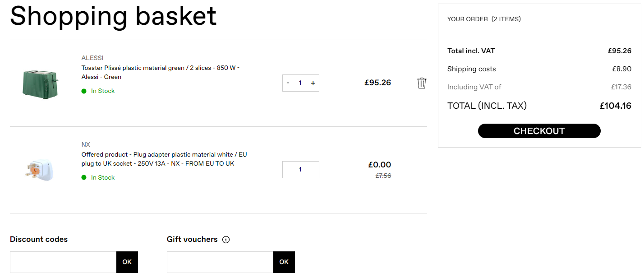Viewport: 644px width, 278px height.
Task: Click the NX brand name
Action: tap(86, 144)
